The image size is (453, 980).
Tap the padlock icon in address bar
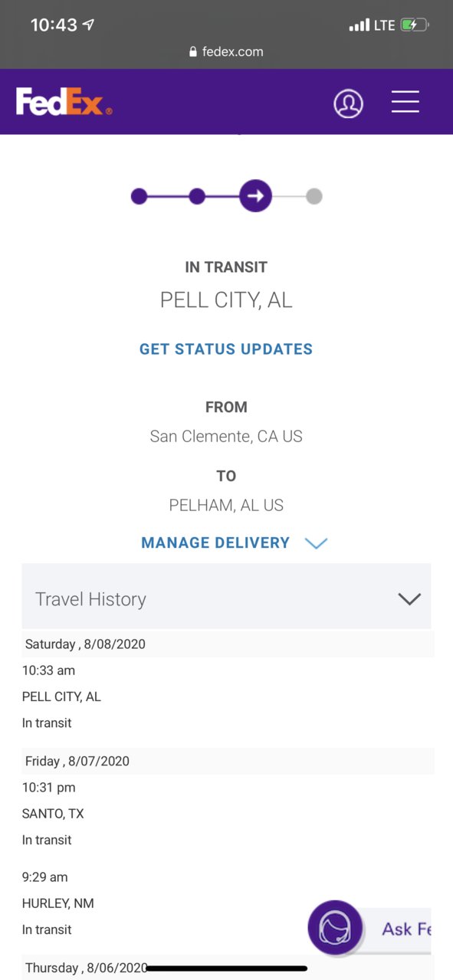pos(193,52)
